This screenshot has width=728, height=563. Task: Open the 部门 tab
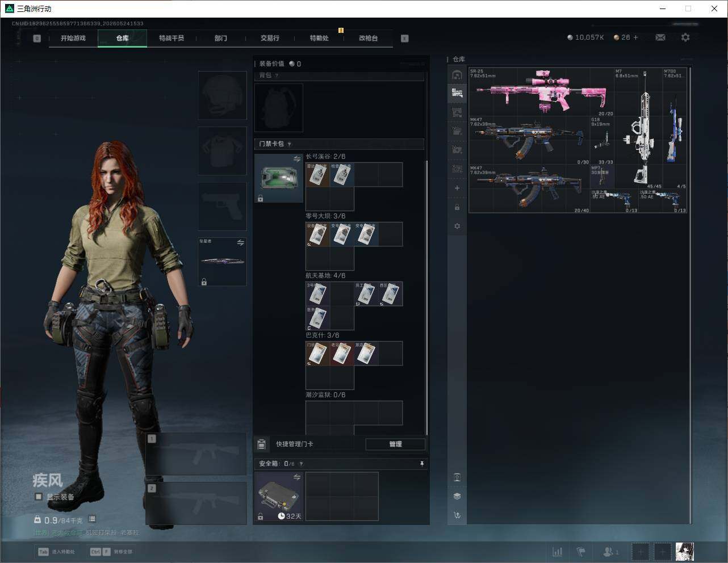pos(221,38)
